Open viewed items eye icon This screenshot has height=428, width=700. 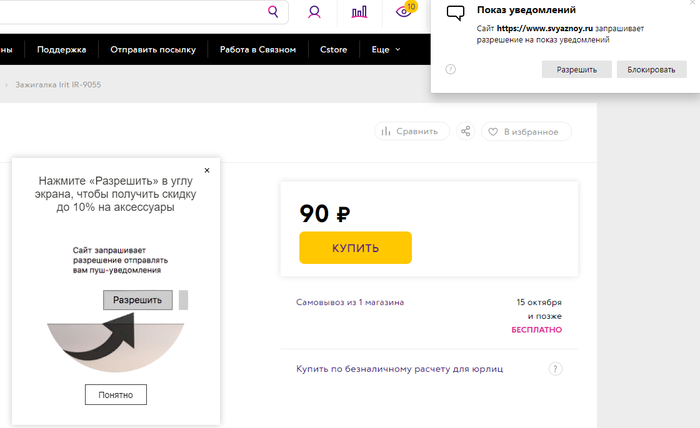click(404, 12)
